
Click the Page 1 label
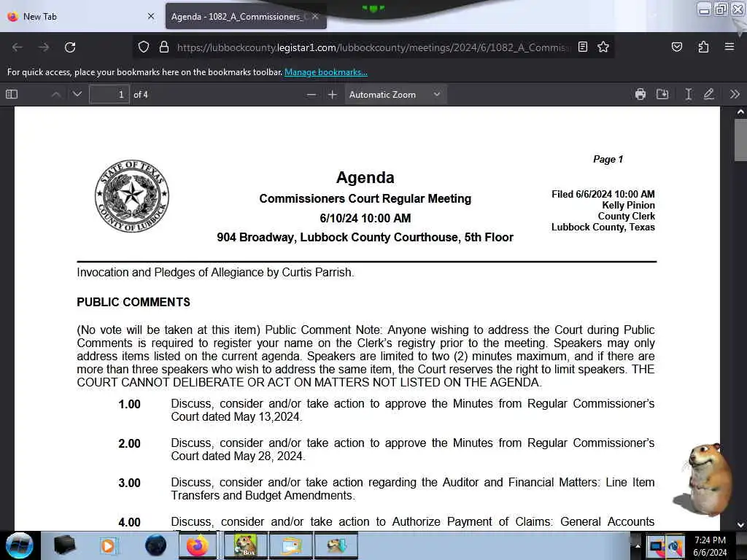tap(608, 159)
